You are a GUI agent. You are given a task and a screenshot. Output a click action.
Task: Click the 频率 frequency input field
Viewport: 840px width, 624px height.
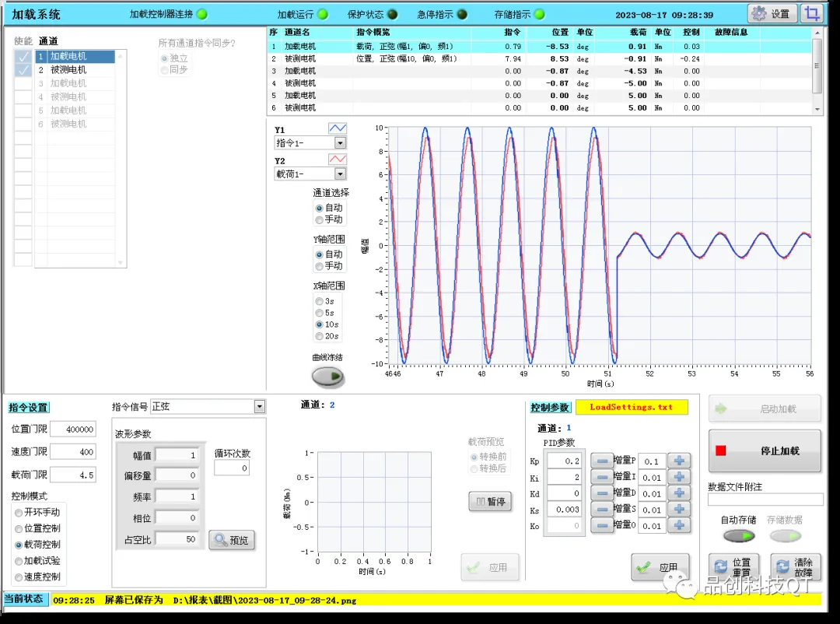point(177,497)
